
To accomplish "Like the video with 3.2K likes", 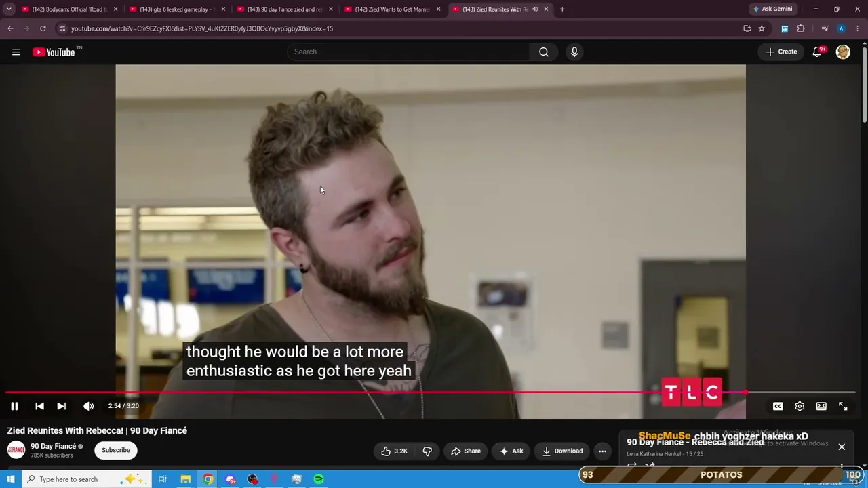I will (394, 451).
